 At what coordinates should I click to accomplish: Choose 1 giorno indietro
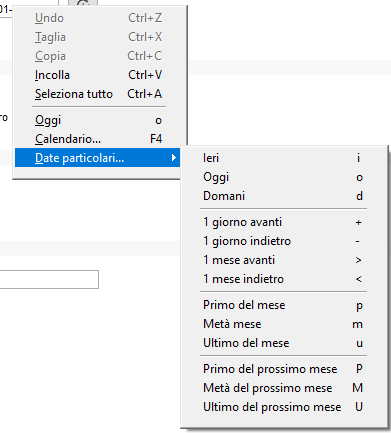click(284, 241)
